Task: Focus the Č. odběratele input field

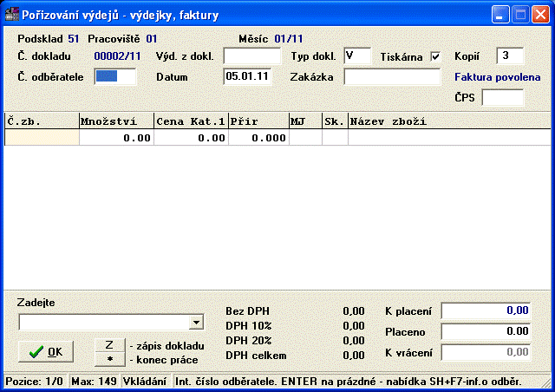Action: tap(115, 76)
